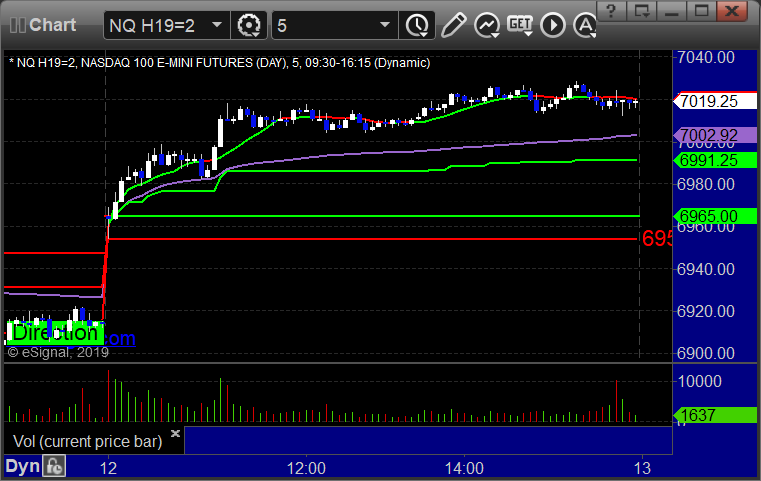Expand the NQ H19=2 symbol dropdown arrow
This screenshot has height=481, width=761.
217,25
